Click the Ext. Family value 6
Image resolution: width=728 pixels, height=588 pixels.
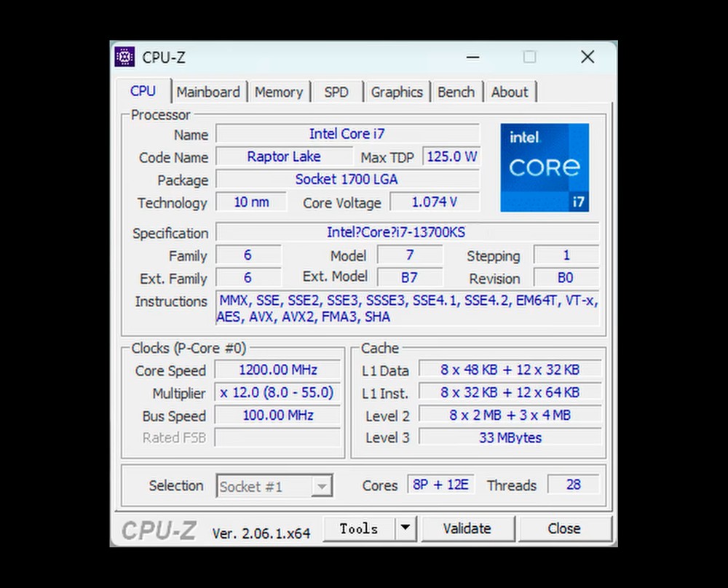[248, 277]
